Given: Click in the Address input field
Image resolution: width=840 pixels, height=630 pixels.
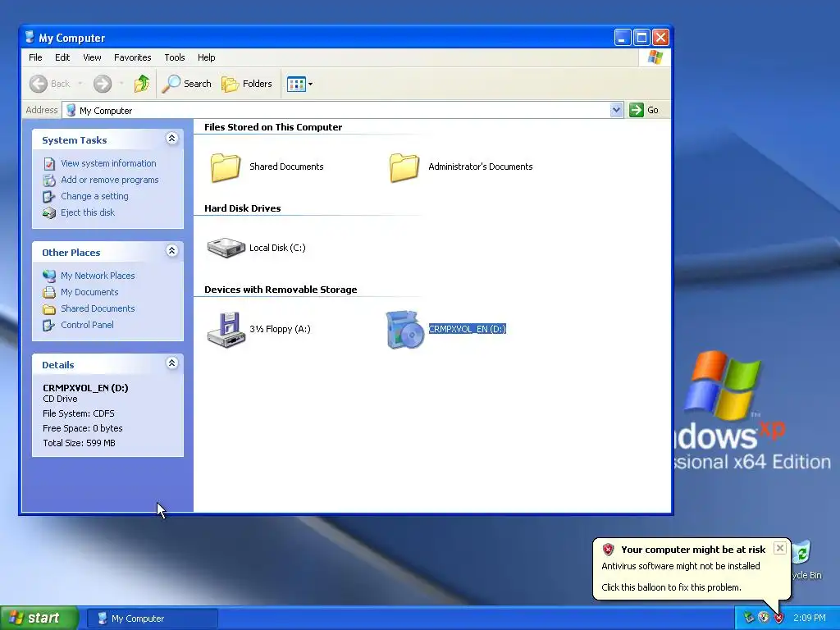Looking at the screenshot, I should point(343,111).
